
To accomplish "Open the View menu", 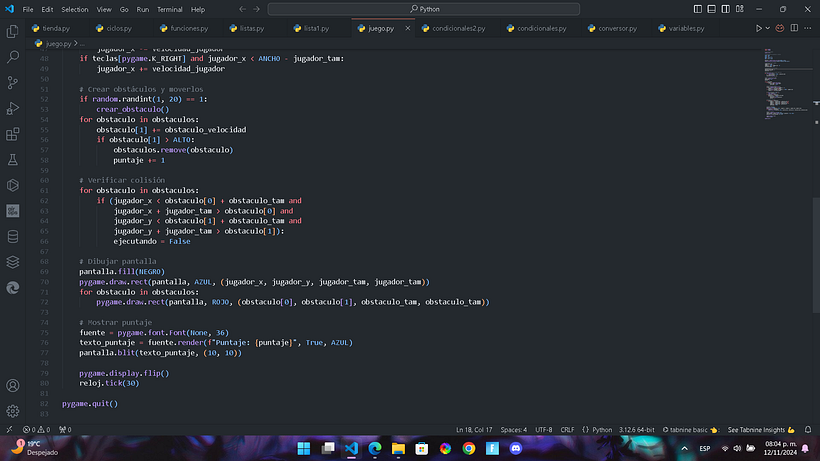I will tap(104, 9).
